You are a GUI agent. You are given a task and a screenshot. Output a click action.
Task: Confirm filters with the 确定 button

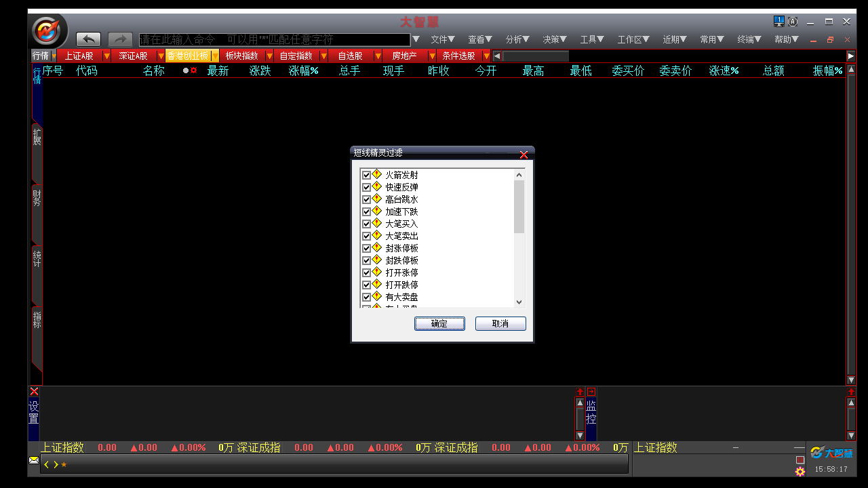coord(439,323)
